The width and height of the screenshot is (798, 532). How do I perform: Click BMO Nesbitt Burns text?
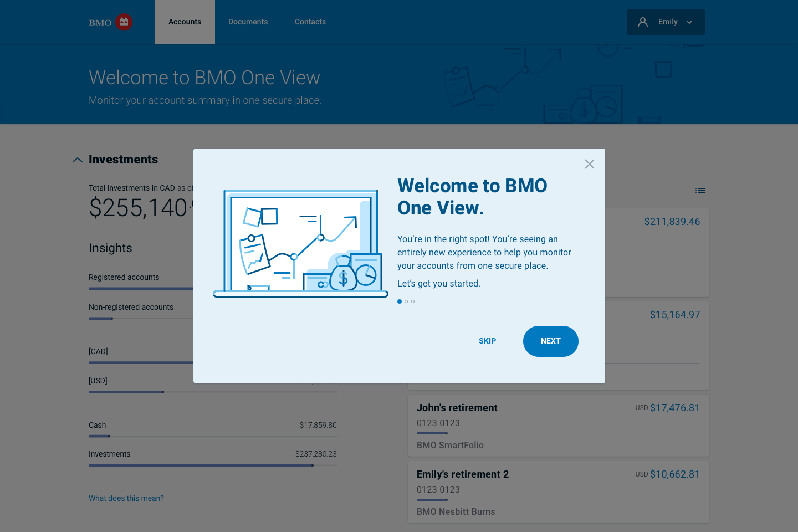point(456,512)
